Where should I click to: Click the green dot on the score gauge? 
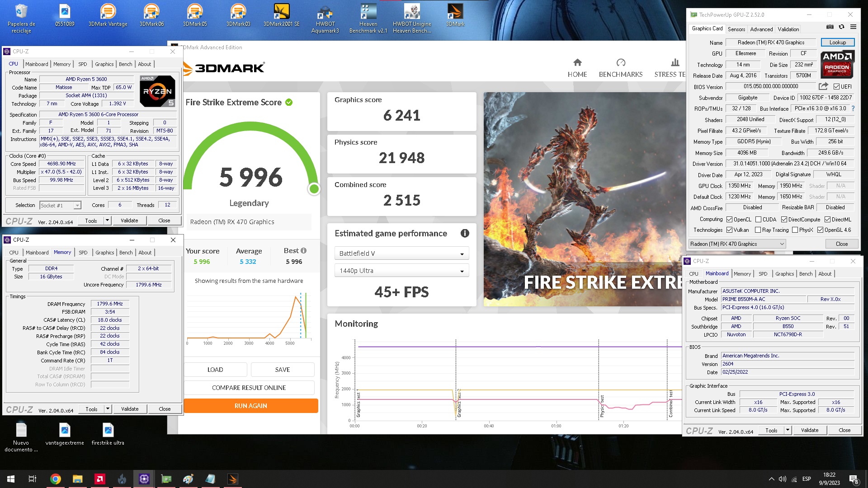(x=314, y=189)
